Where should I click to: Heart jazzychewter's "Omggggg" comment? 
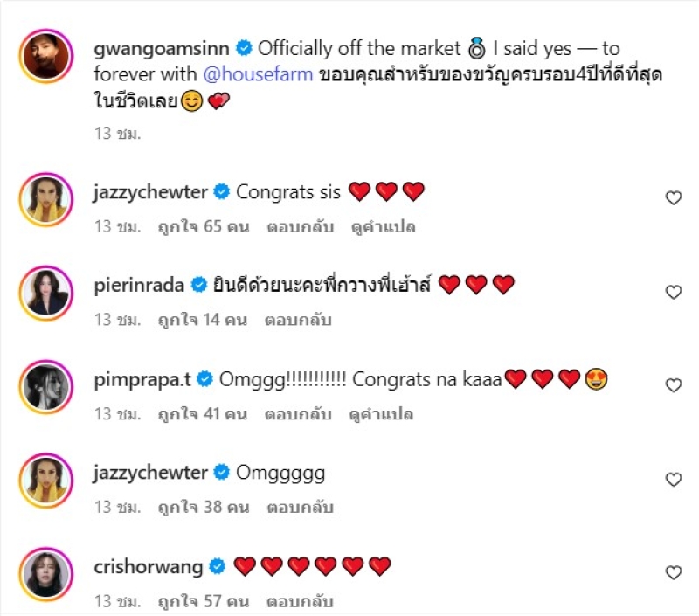[x=673, y=480]
